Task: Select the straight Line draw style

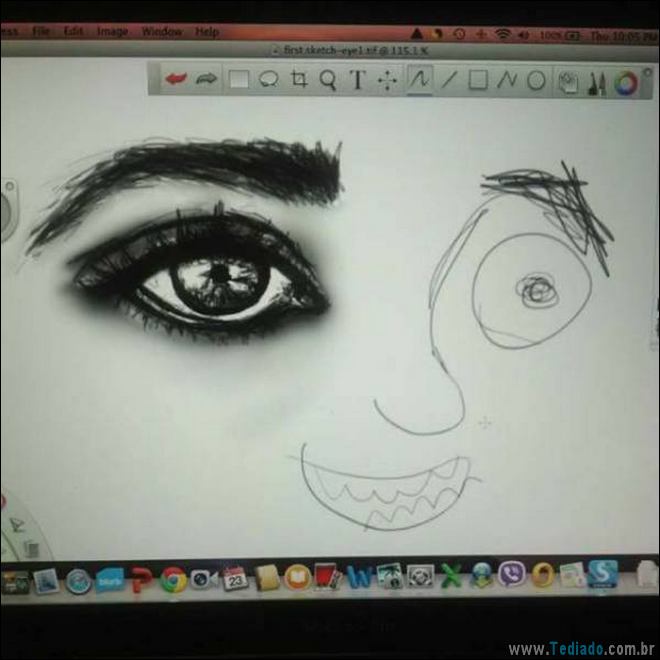Action: (x=449, y=81)
